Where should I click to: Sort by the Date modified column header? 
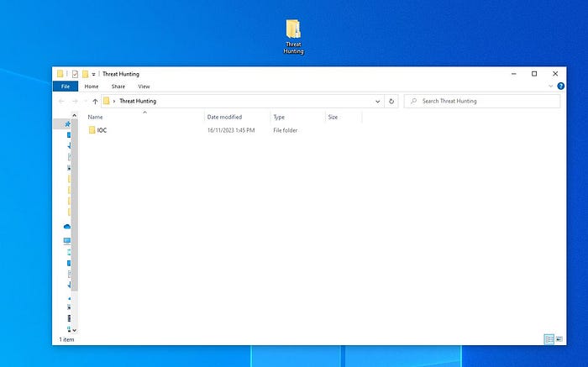pos(238,117)
